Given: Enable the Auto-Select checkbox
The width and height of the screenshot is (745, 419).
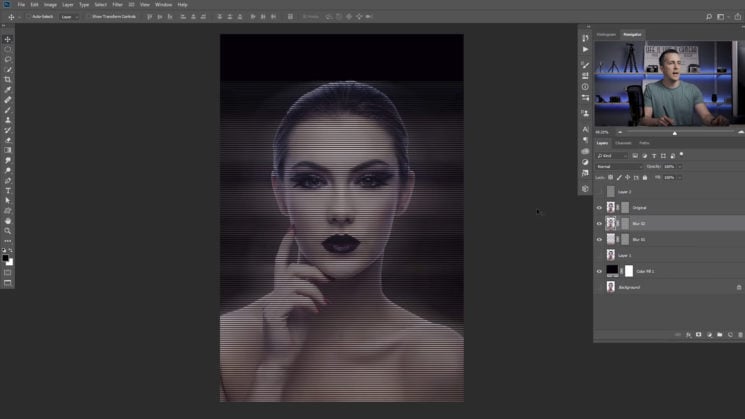Looking at the screenshot, I should click(28, 17).
